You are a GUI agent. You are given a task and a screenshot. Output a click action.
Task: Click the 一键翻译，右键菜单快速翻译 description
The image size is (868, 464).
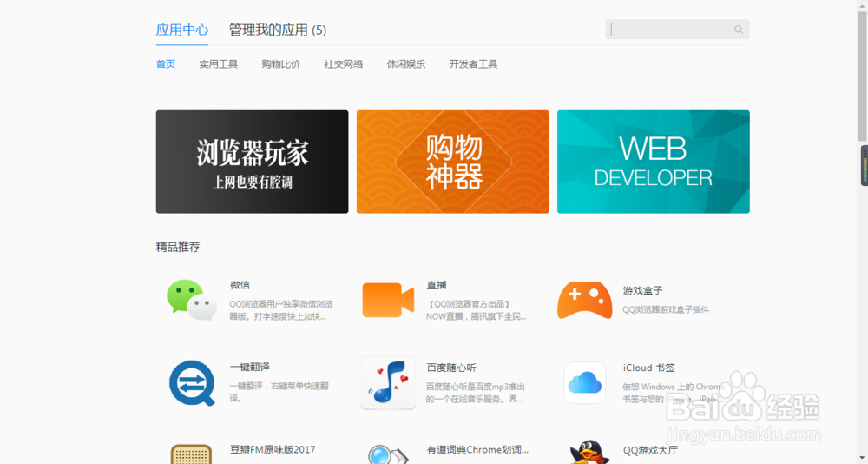coord(279,392)
